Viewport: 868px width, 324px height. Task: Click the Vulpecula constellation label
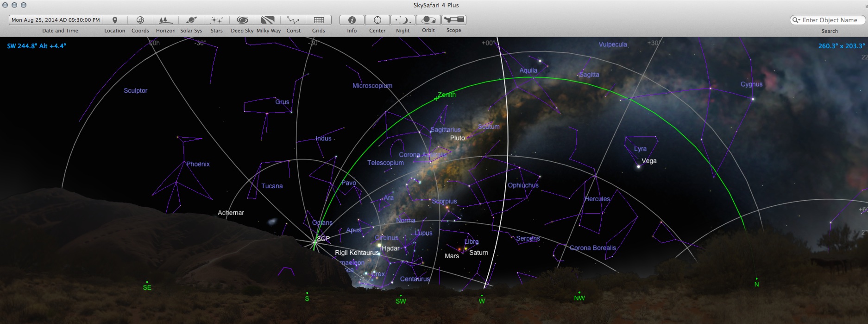(x=612, y=44)
